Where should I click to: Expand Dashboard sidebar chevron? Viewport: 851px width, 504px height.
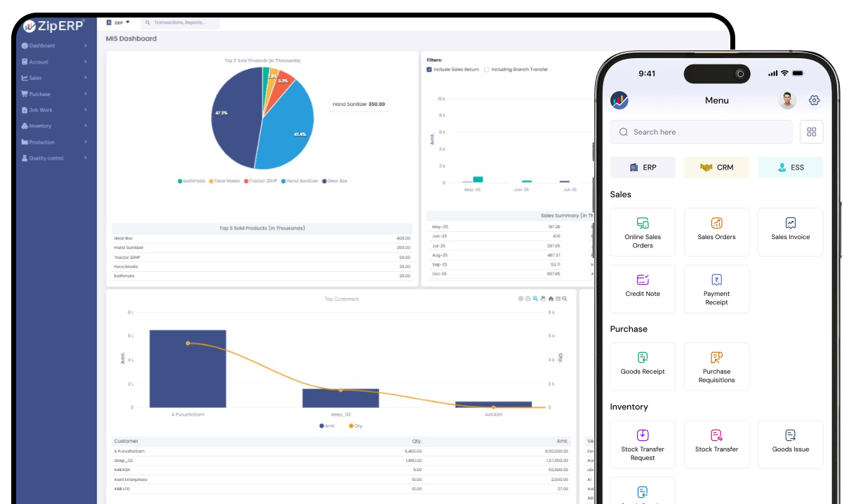(x=86, y=46)
